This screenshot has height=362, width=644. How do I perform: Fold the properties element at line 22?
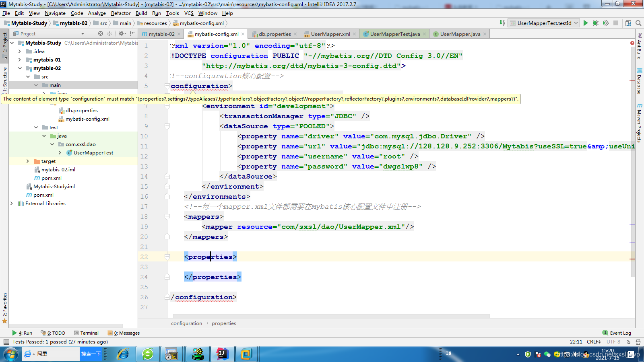(167, 257)
